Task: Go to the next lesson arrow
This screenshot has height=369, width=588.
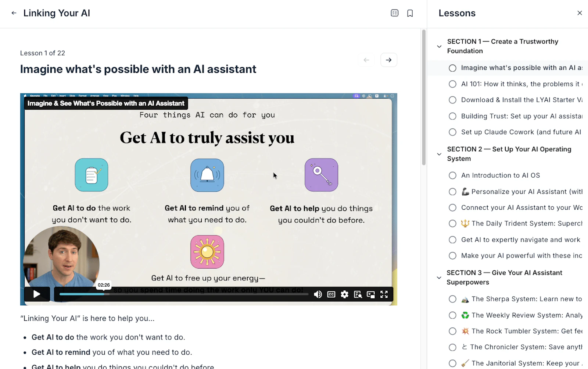Action: coord(388,60)
